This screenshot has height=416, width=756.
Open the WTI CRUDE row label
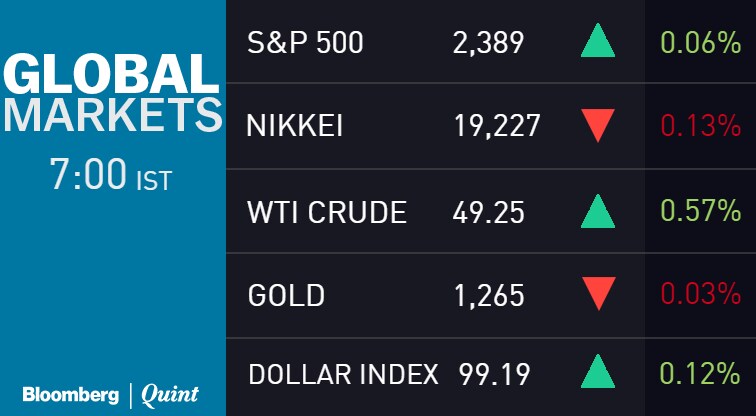pos(327,212)
